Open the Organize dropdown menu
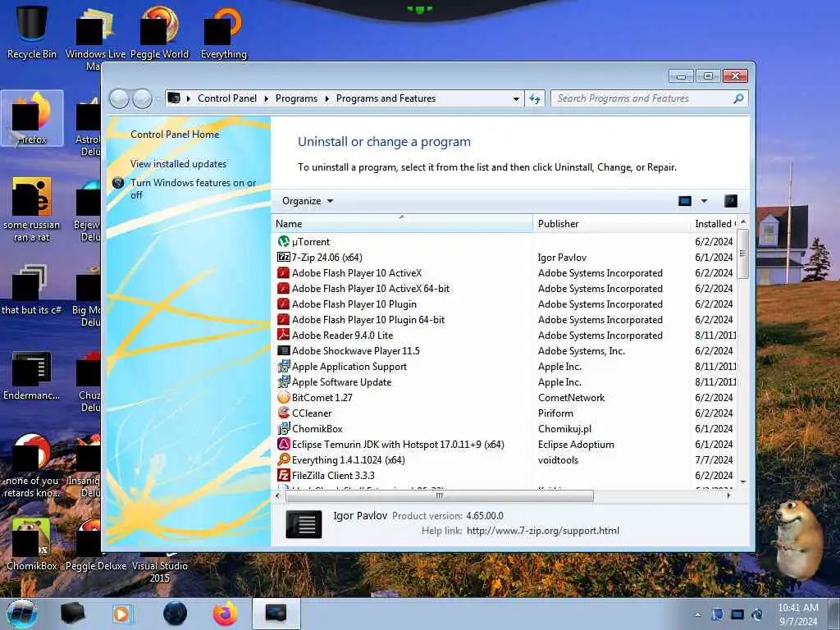Screen dimensions: 840x630 [x=308, y=201]
